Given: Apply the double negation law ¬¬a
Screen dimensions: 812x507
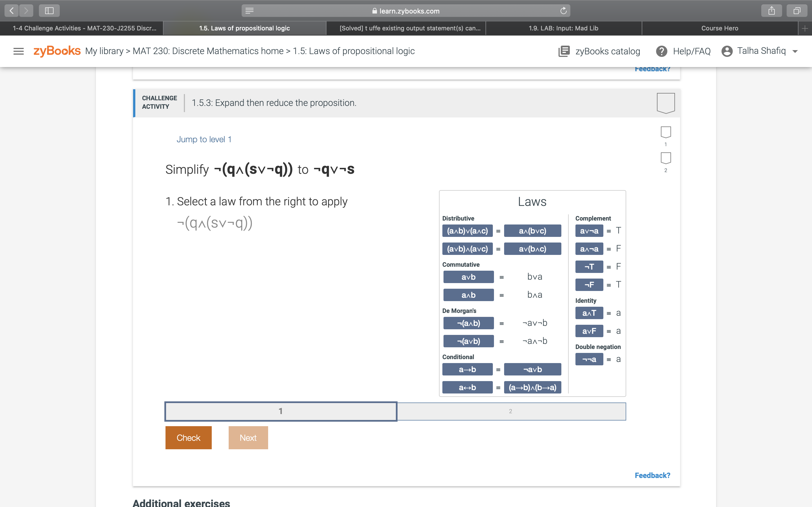Looking at the screenshot, I should [589, 359].
